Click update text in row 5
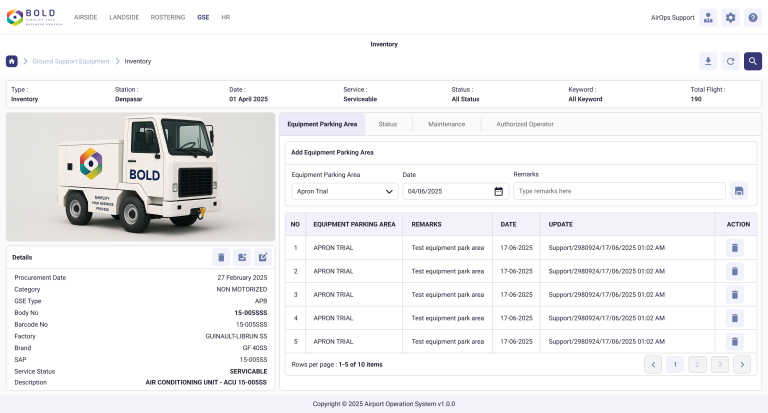This screenshot has width=768, height=413. [606, 341]
